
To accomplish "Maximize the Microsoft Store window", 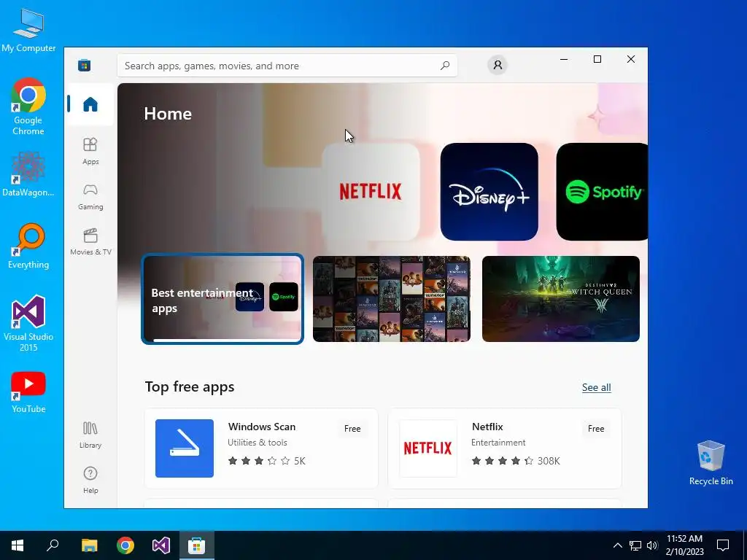I will click(597, 59).
